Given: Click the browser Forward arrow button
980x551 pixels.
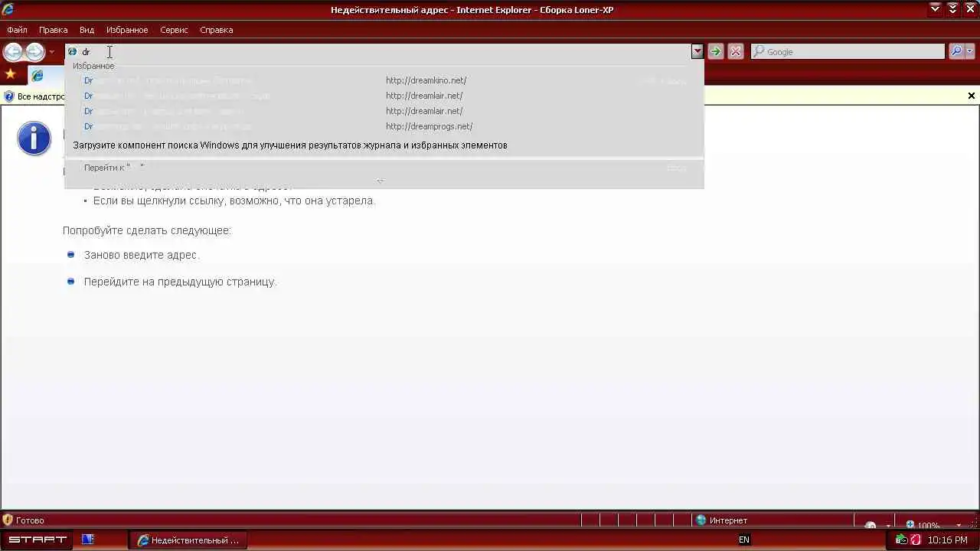Looking at the screenshot, I should point(34,52).
